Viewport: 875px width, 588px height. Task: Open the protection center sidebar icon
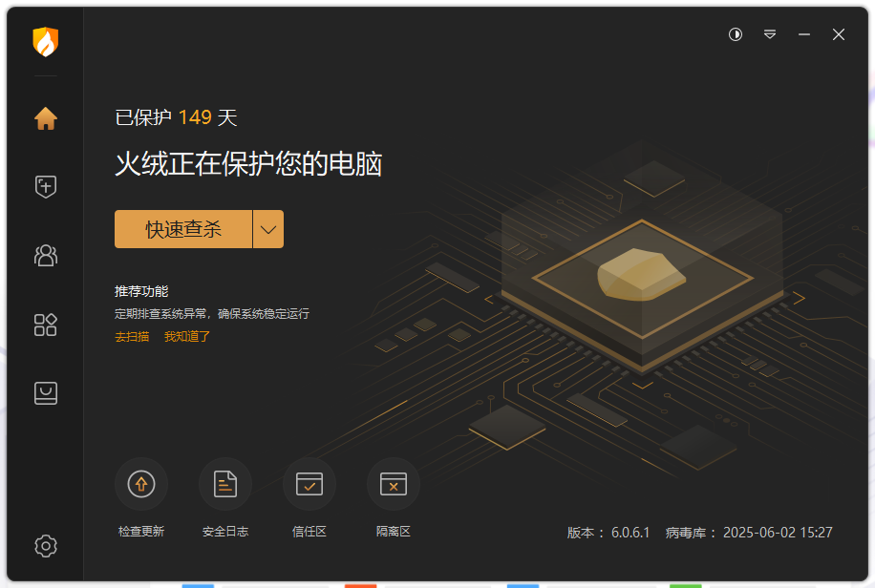coord(45,255)
